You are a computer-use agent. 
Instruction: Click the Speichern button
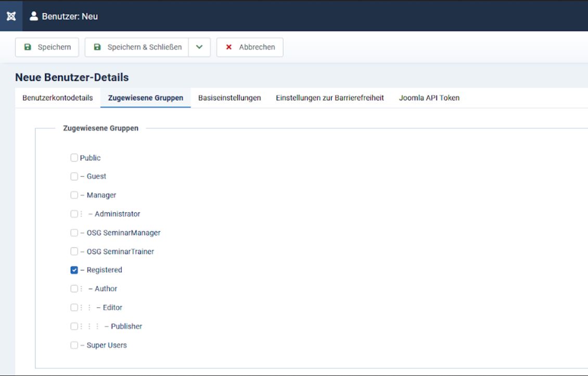pos(47,47)
